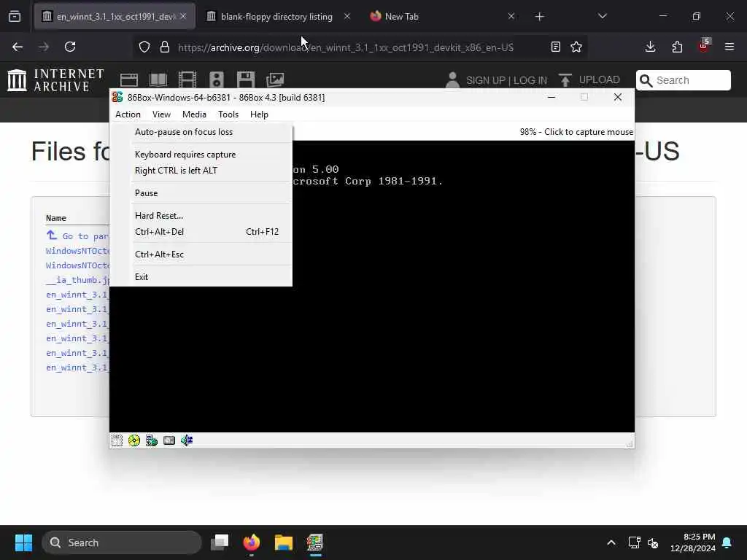Open the Internet Archive audio speaker icon
Viewport: 747px width, 560px height.
(x=216, y=79)
